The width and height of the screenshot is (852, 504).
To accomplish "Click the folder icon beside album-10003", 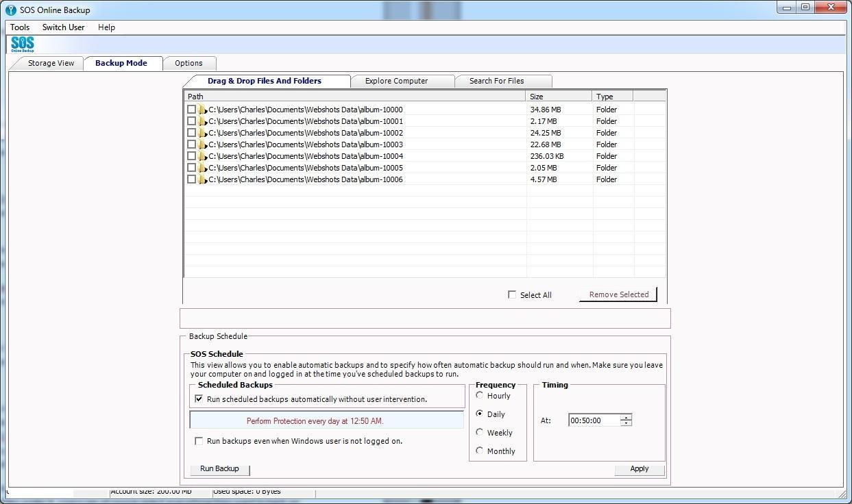I will point(201,144).
